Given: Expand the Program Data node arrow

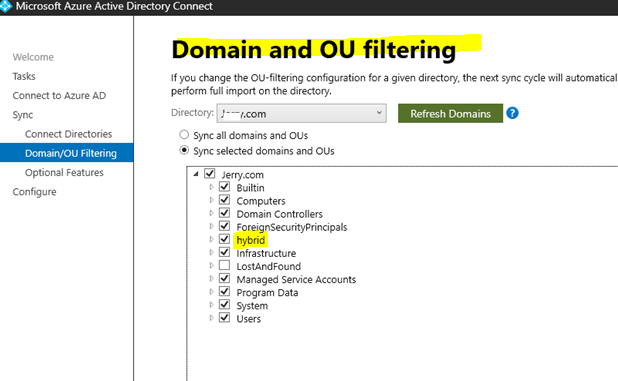Looking at the screenshot, I should point(211,292).
